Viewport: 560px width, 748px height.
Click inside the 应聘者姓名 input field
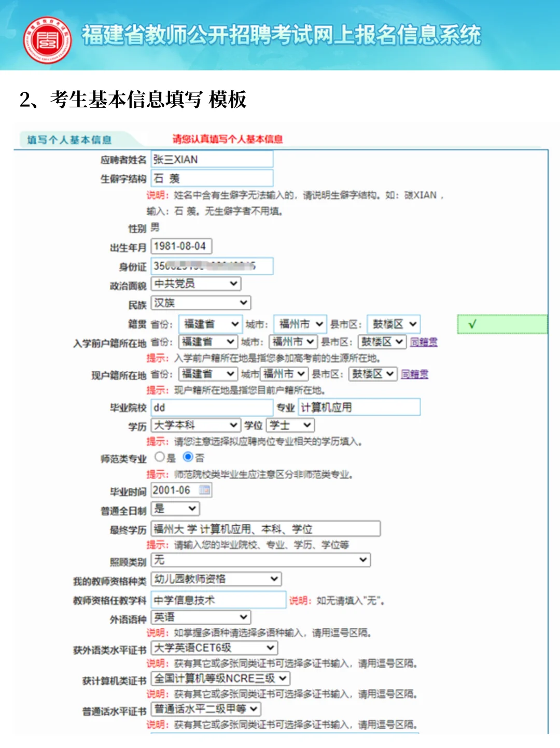[x=211, y=159]
